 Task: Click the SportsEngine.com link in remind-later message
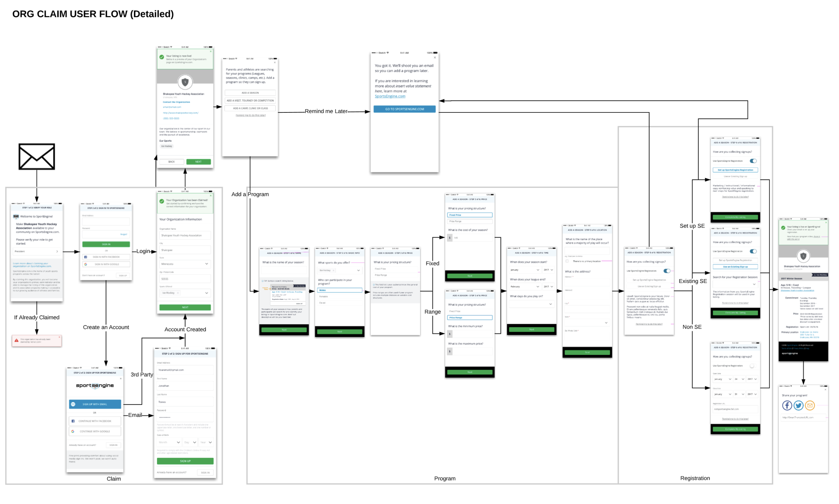[390, 96]
